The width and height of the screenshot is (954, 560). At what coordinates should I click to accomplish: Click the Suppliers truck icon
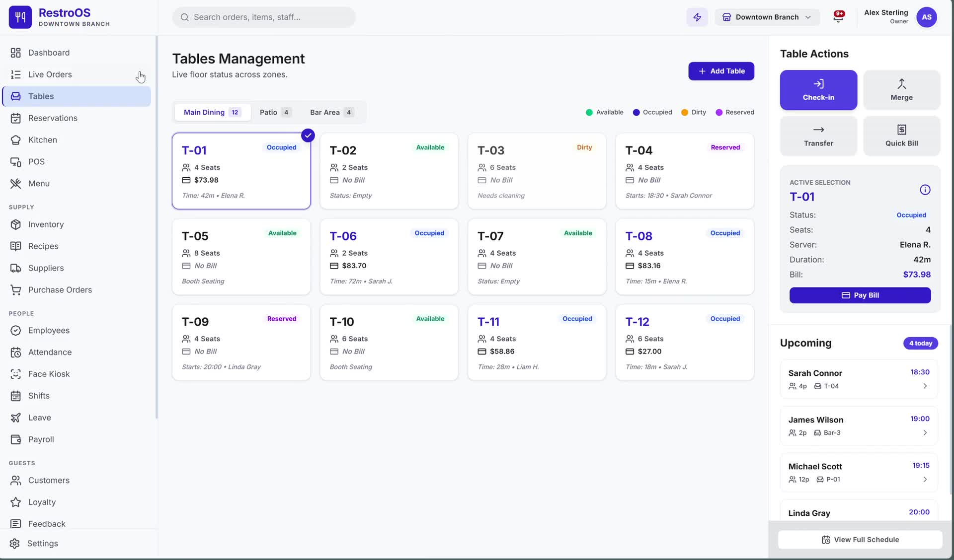[x=16, y=268]
